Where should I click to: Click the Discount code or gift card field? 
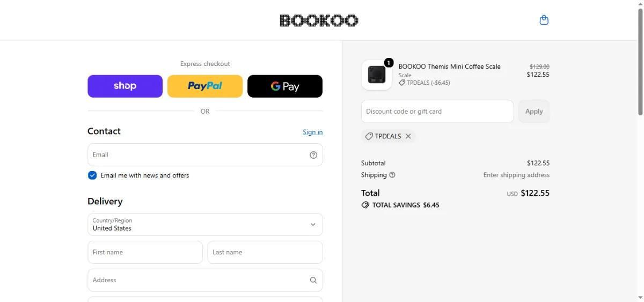pyautogui.click(x=437, y=112)
